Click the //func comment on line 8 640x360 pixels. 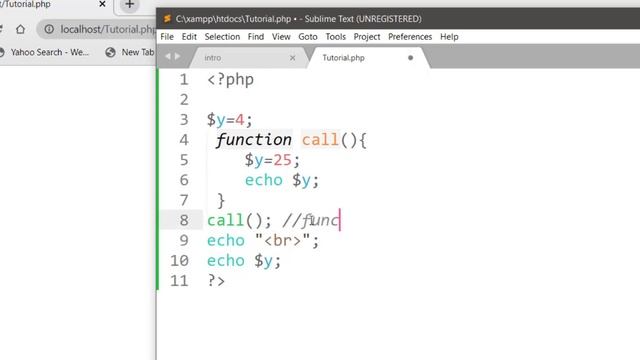tap(311, 220)
